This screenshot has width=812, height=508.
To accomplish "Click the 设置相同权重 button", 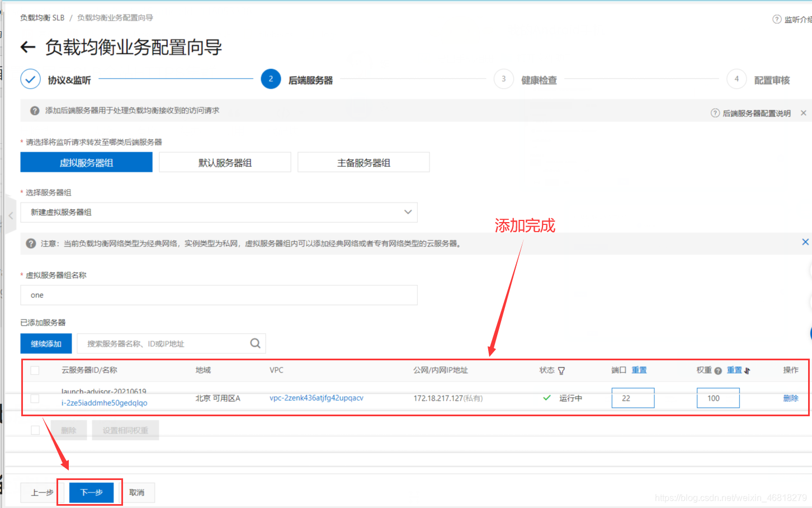I will 125,430.
